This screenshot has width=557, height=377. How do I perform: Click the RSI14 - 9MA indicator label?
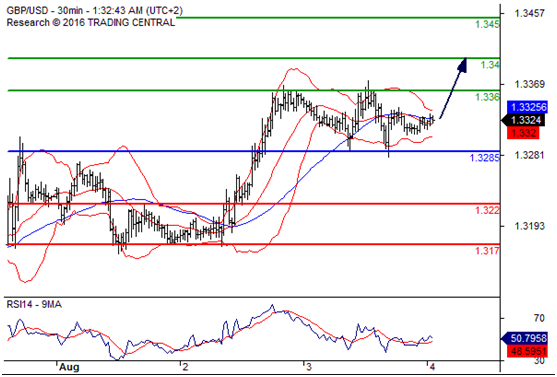pyautogui.click(x=34, y=305)
